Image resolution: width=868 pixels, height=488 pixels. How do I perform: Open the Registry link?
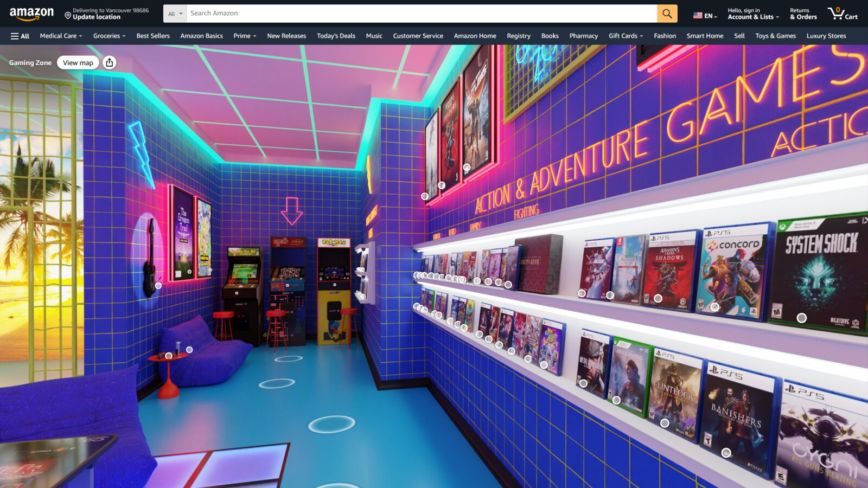519,36
